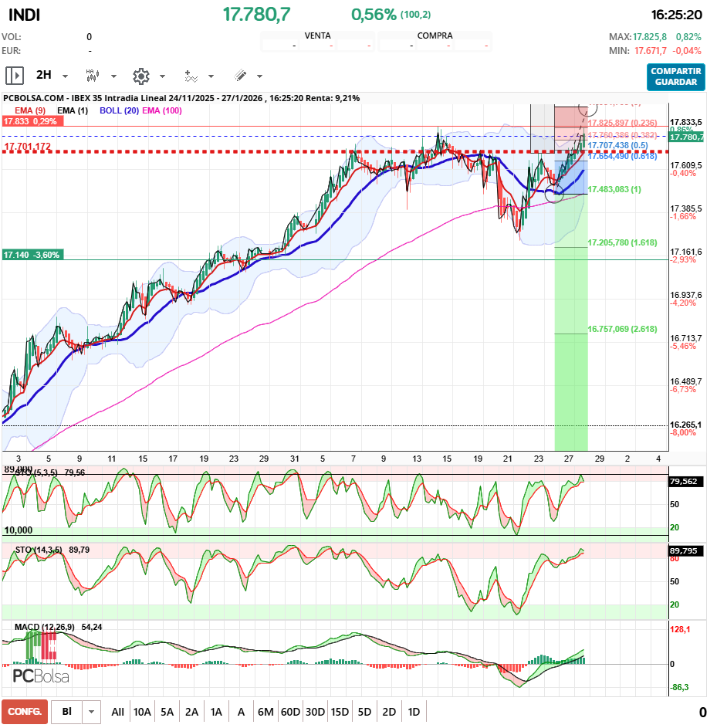Select the drawing pencil tool icon
This screenshot has width=717, height=728.
pos(240,76)
